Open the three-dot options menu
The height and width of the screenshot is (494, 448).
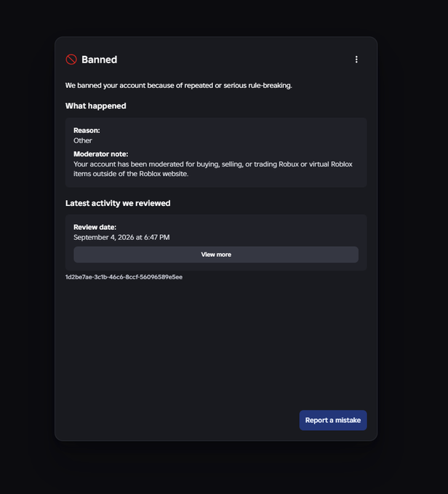(356, 60)
